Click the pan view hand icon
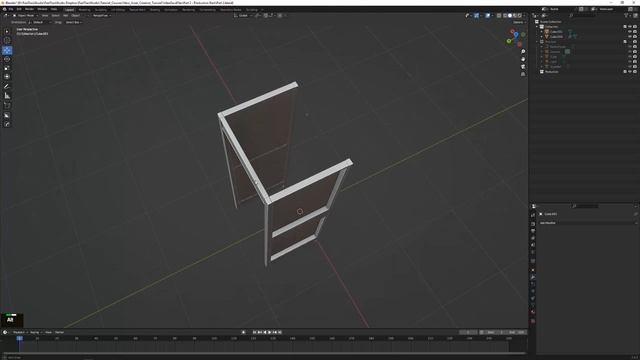 (x=523, y=59)
